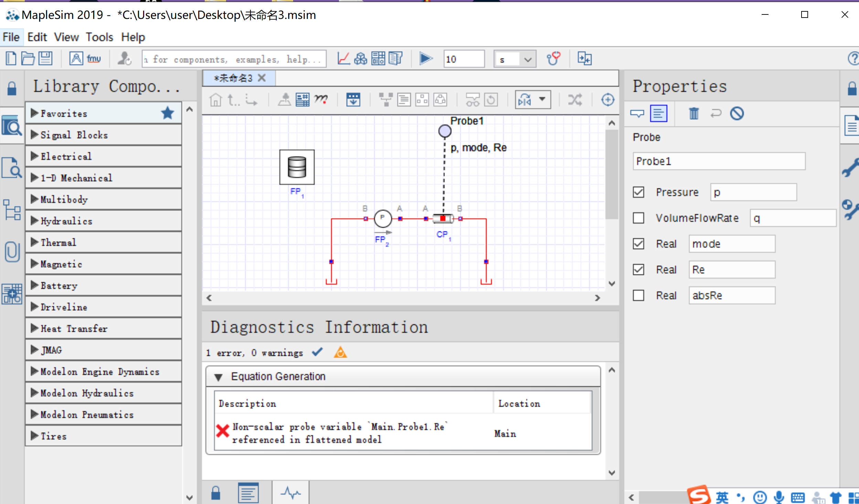
Task: Select the FP2 pressure source component
Action: (x=383, y=218)
